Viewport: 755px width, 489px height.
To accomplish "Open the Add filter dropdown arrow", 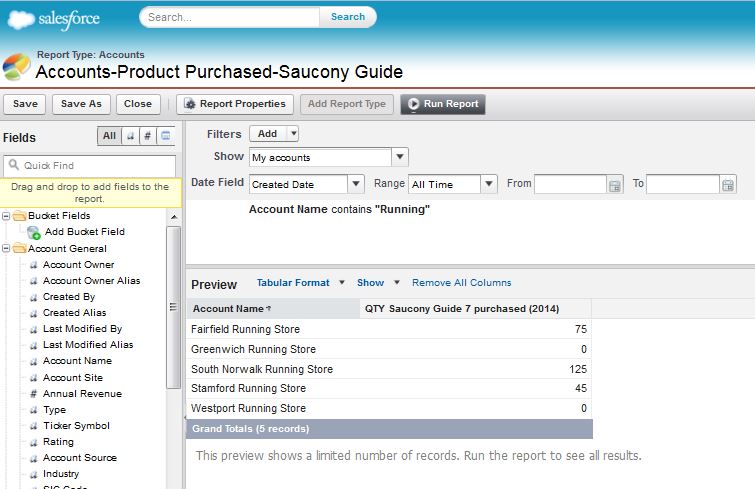I will point(293,133).
